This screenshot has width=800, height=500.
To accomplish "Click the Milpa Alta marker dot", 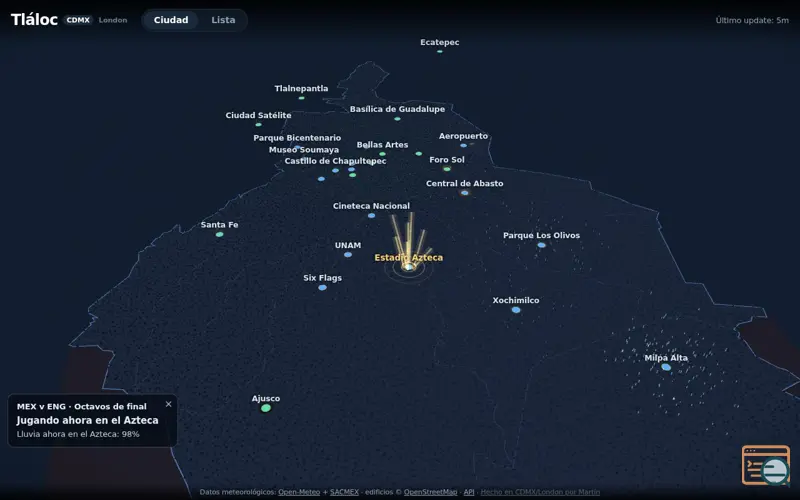I will 666,367.
